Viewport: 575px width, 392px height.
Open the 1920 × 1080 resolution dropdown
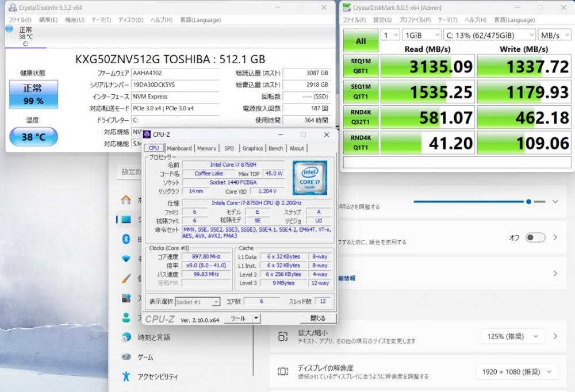[x=517, y=372]
